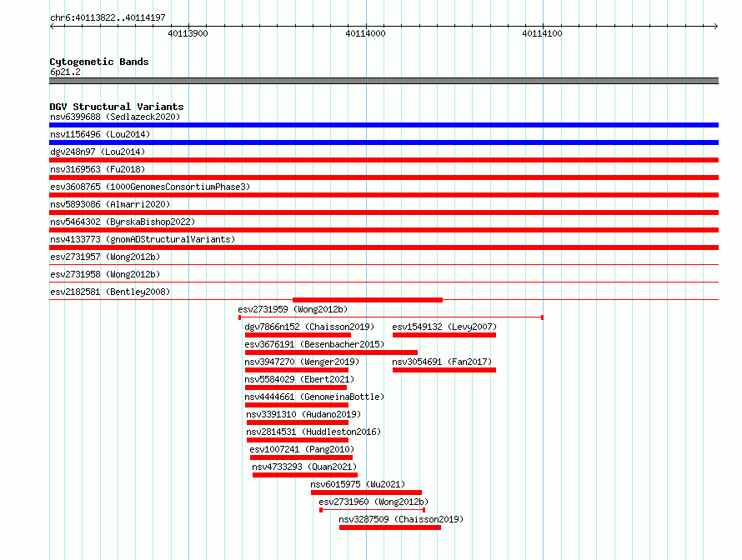The width and height of the screenshot is (742, 560).
Task: Select the dgv7866n152 (Chaisson2019) label
Action: [x=309, y=327]
